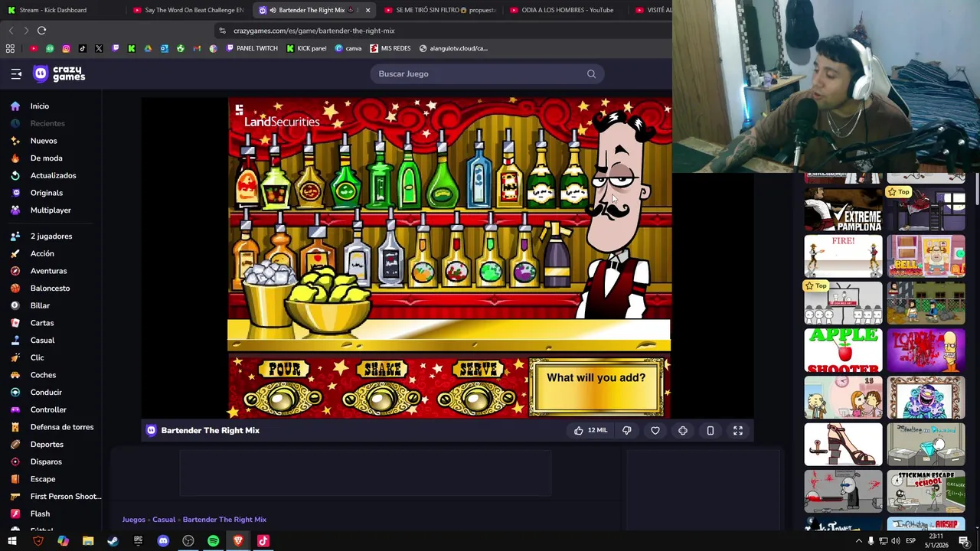Close the Bartender The Right Mix tab
Screen dimensions: 980x551
pos(367,10)
